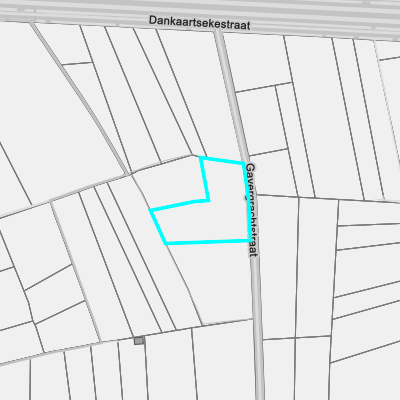Click the Dankaartsekestraat street label
The height and width of the screenshot is (400, 400).
tap(199, 22)
